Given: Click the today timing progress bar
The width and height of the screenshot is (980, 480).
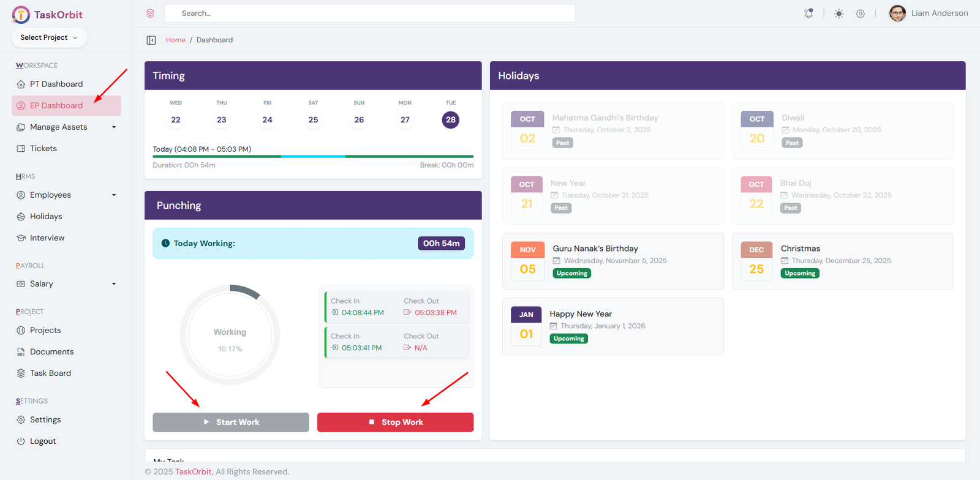Looking at the screenshot, I should (312, 157).
